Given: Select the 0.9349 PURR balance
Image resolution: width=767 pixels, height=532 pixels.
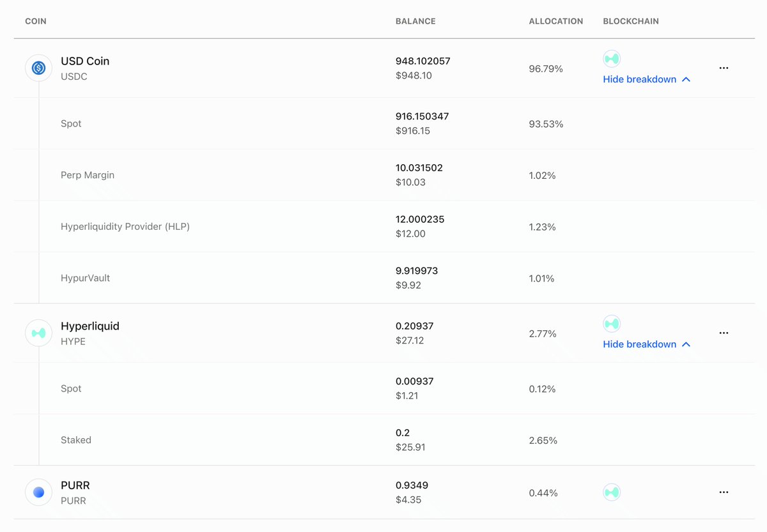Looking at the screenshot, I should point(412,485).
